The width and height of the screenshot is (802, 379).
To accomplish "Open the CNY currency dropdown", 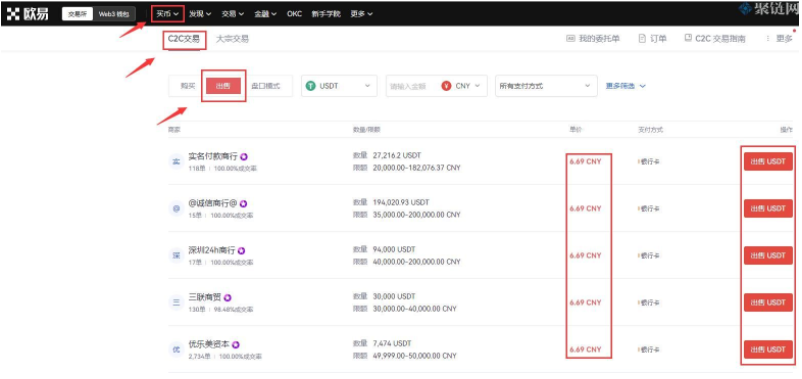I will pyautogui.click(x=462, y=86).
